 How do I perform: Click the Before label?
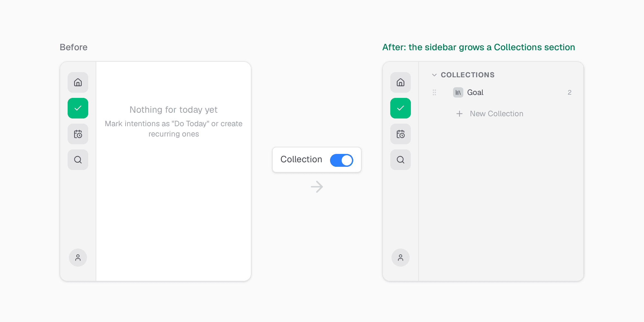click(x=73, y=47)
